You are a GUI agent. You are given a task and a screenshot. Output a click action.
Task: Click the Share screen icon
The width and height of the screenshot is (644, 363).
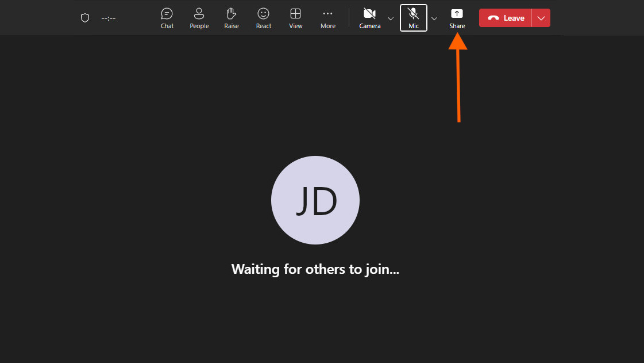[x=457, y=14]
